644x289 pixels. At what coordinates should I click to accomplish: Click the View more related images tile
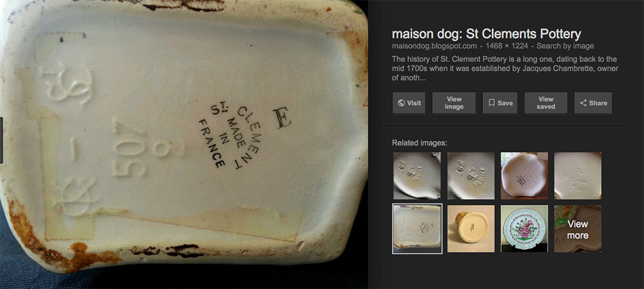578,229
